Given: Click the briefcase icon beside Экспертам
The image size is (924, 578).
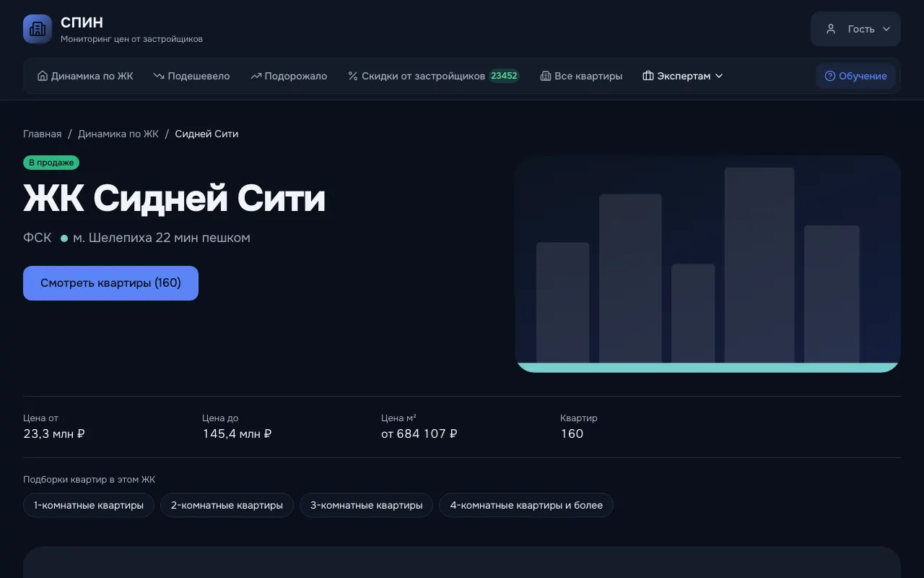Looking at the screenshot, I should pos(648,76).
